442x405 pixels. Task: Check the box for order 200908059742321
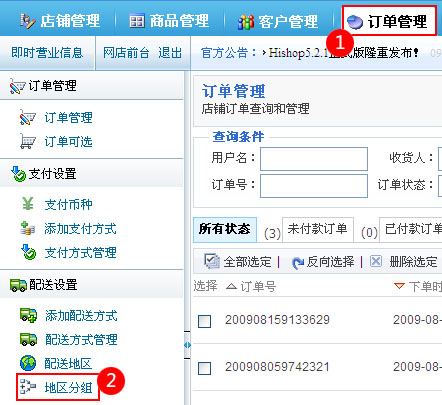(x=204, y=368)
